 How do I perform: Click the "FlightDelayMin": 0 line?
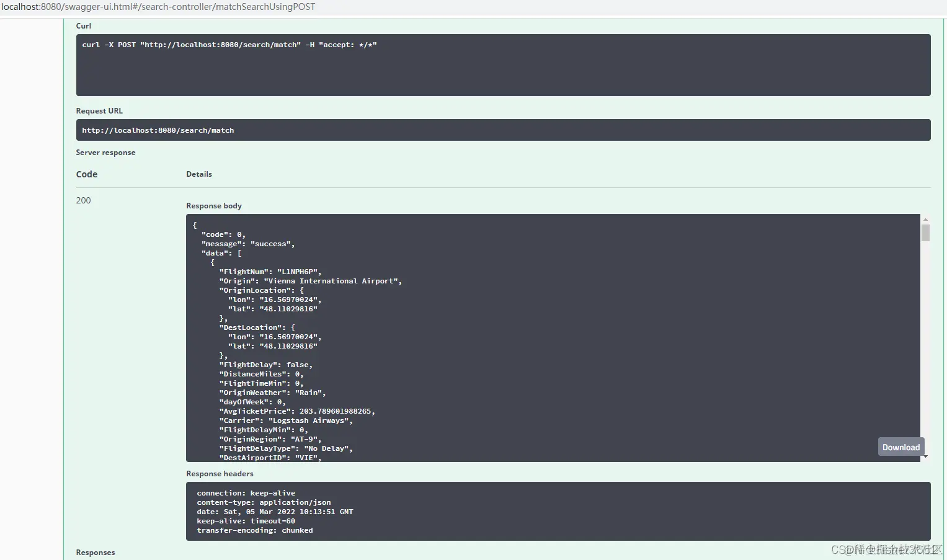tap(264, 430)
